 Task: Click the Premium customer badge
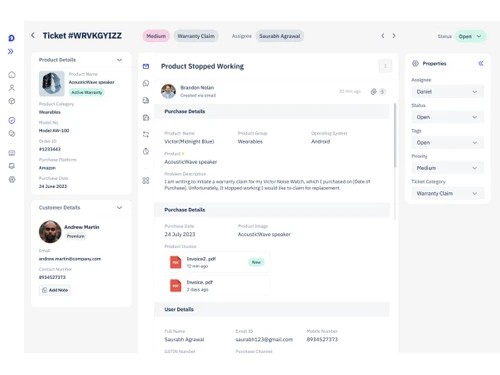click(x=76, y=236)
